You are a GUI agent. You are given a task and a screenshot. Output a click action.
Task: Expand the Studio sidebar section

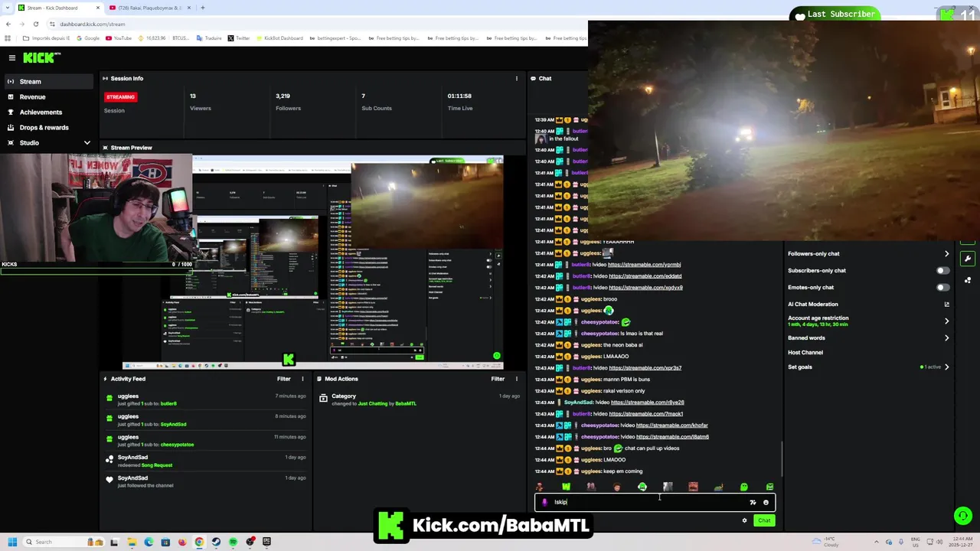click(x=87, y=143)
